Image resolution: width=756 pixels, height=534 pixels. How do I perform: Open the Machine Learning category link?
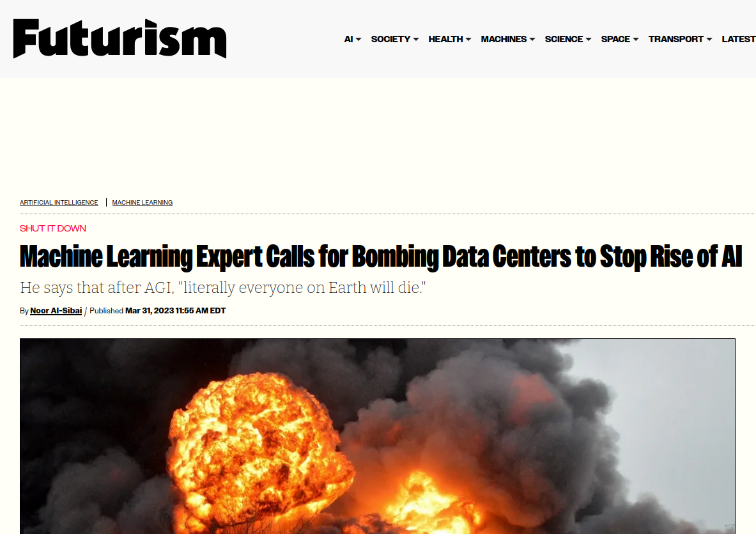[x=143, y=203]
